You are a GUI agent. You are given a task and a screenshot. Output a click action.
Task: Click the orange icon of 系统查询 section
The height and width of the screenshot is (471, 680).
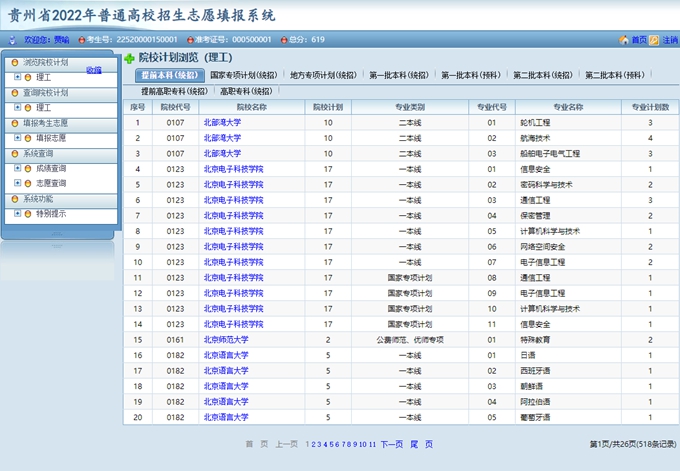pyautogui.click(x=15, y=154)
